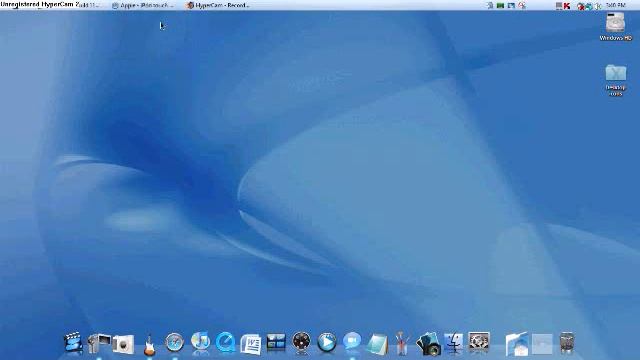Launch Microsoft Word icon in dock
The width and height of the screenshot is (640, 360).
pos(251,344)
